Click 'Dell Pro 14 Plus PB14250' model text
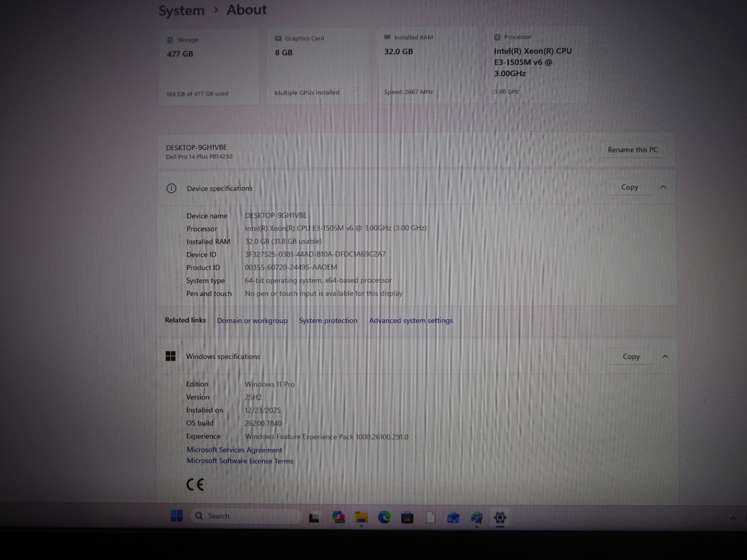Viewport: 747px width, 560px height. click(x=199, y=157)
